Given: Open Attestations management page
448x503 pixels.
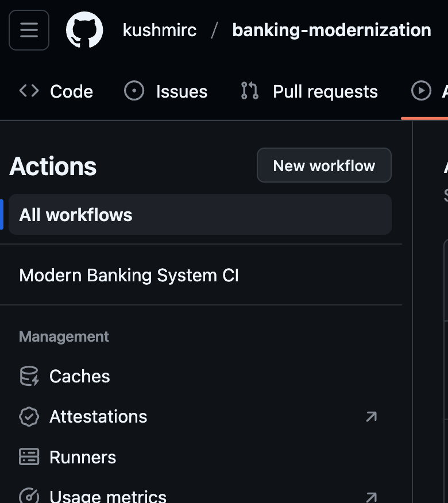Looking at the screenshot, I should pyautogui.click(x=200, y=416).
